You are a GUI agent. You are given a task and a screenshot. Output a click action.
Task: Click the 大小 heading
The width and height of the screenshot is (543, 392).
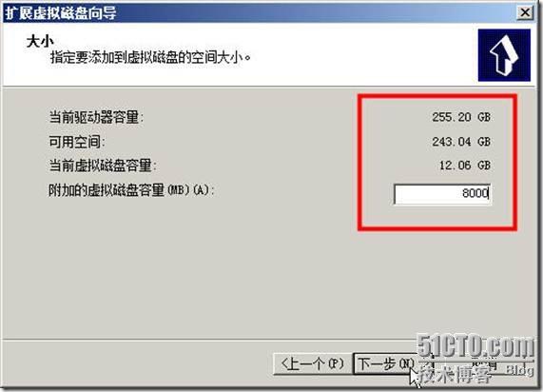click(x=40, y=42)
